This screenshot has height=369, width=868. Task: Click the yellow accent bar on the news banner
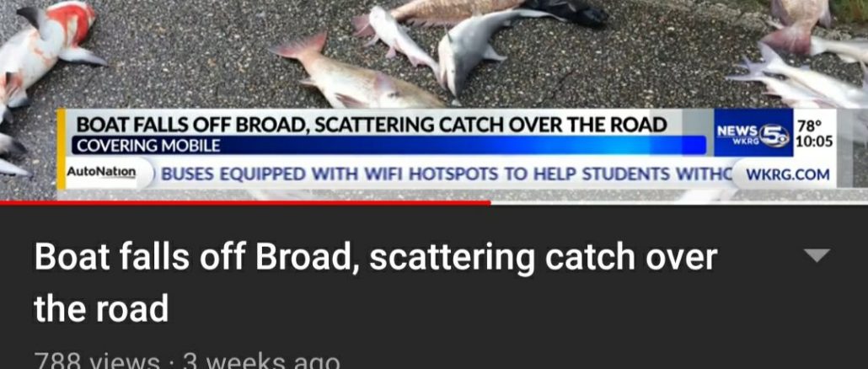pyautogui.click(x=61, y=148)
